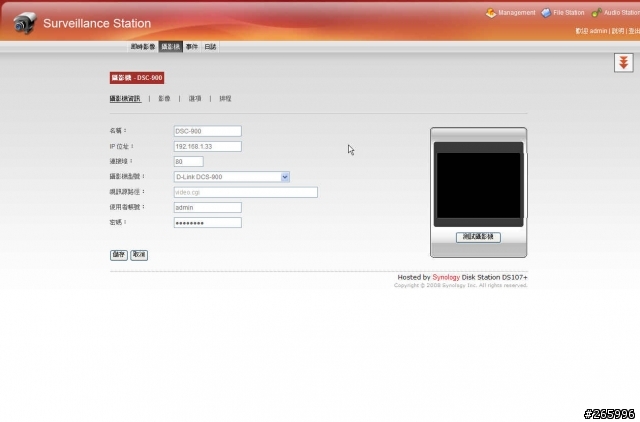Click the username field containing admin
Viewport: 640px width, 422px height.
coord(207,207)
